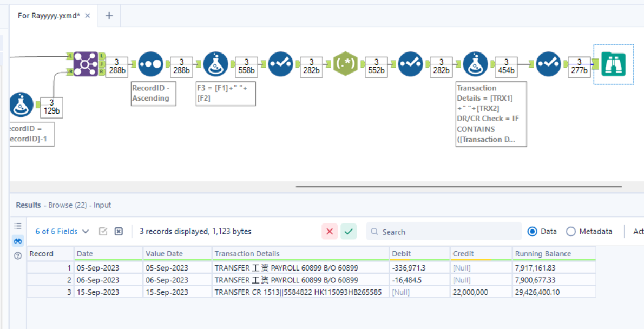This screenshot has width=644, height=329.
Task: Open a new workflow with the plus tab
Action: tap(108, 16)
